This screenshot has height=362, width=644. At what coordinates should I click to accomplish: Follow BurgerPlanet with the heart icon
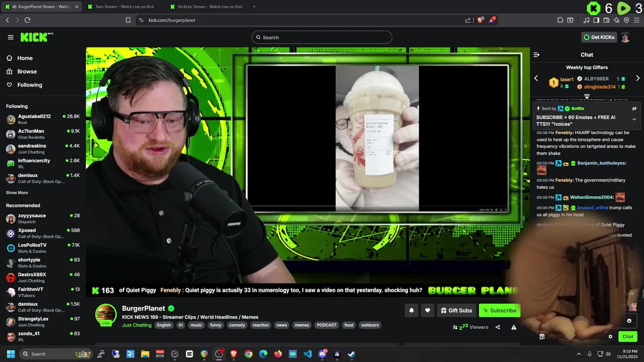(427, 310)
